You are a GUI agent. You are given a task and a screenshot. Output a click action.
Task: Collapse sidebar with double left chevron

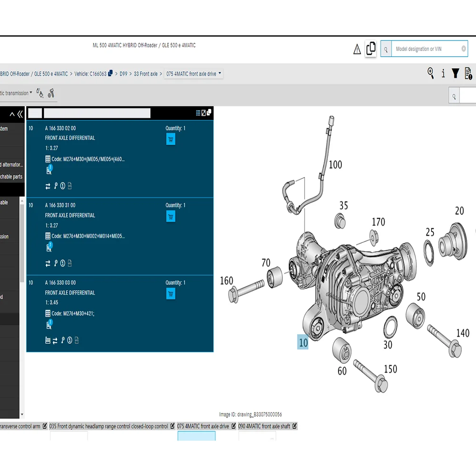(x=20, y=114)
